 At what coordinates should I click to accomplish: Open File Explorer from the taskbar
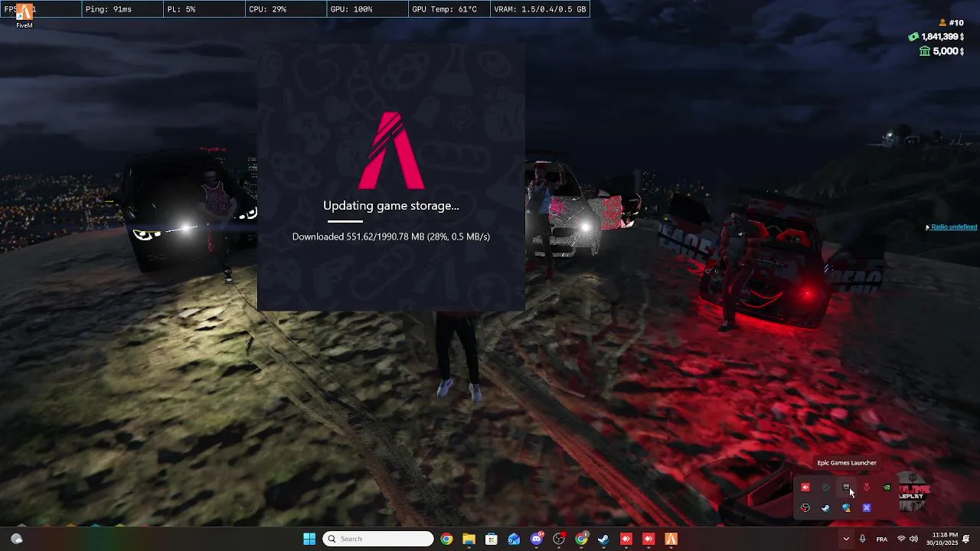[469, 539]
